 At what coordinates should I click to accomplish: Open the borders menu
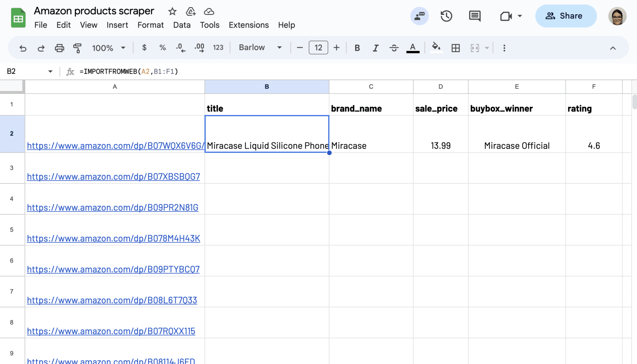(455, 48)
